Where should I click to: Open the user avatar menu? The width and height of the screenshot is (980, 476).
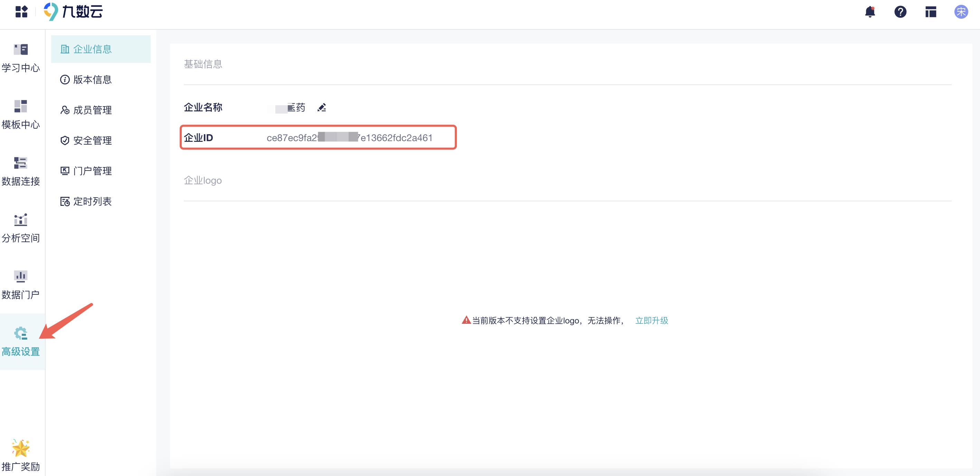pyautogui.click(x=961, y=12)
